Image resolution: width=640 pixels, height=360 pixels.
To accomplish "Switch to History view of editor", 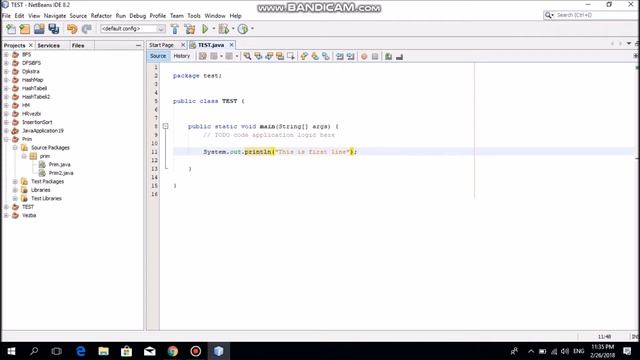I will tap(182, 56).
